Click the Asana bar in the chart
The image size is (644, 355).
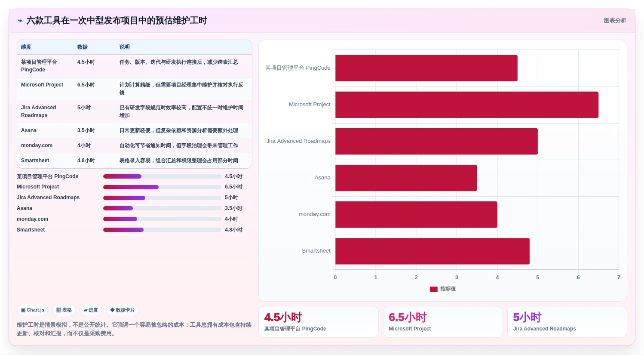[x=406, y=178]
